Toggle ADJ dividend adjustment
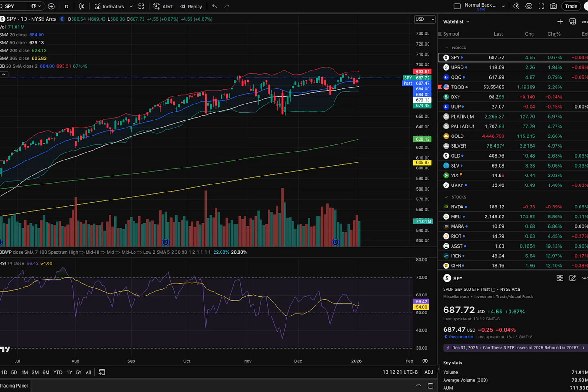 [429, 372]
